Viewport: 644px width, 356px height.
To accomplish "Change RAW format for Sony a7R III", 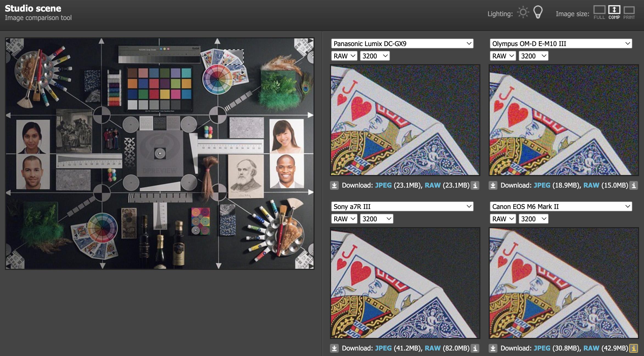I will click(344, 219).
